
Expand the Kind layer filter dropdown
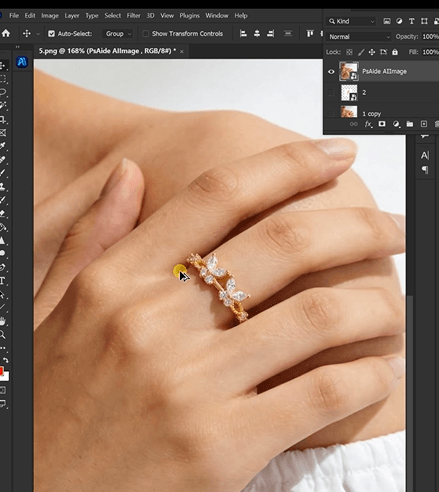351,21
